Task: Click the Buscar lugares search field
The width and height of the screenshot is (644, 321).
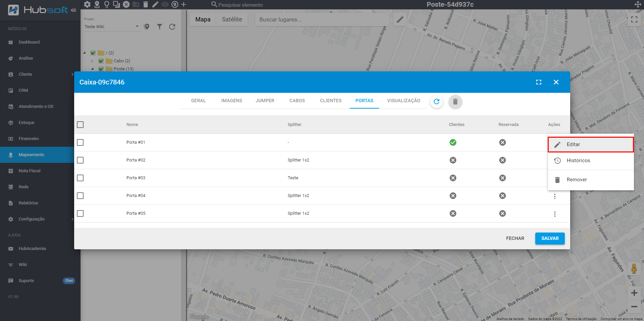Action: (322, 19)
